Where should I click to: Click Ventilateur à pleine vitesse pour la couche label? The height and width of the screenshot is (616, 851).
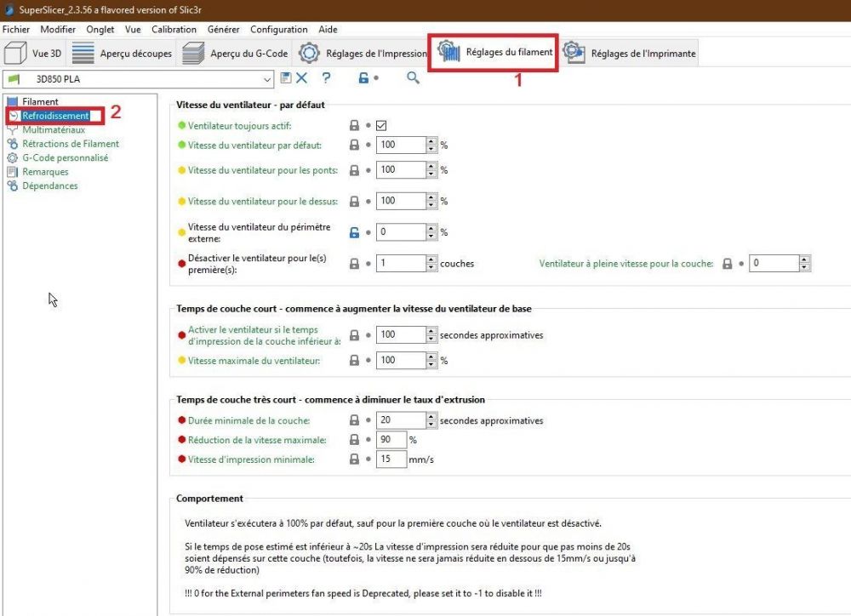coord(625,264)
